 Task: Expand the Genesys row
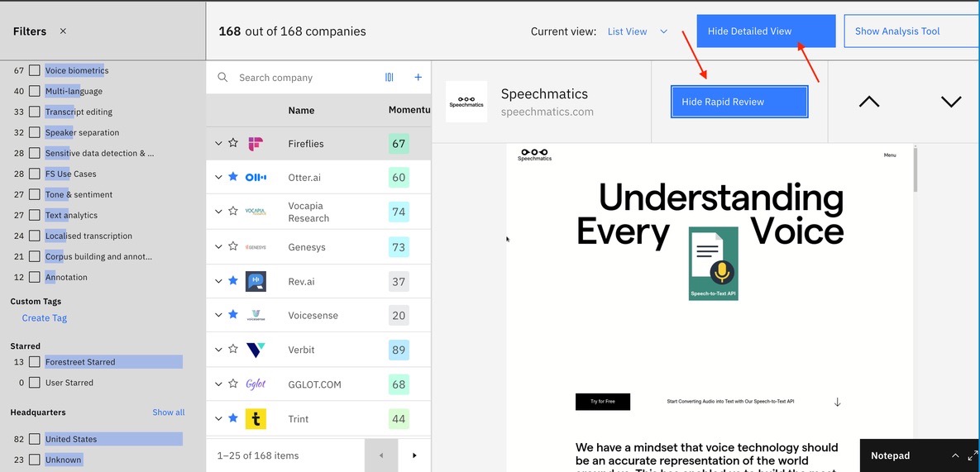tap(218, 246)
